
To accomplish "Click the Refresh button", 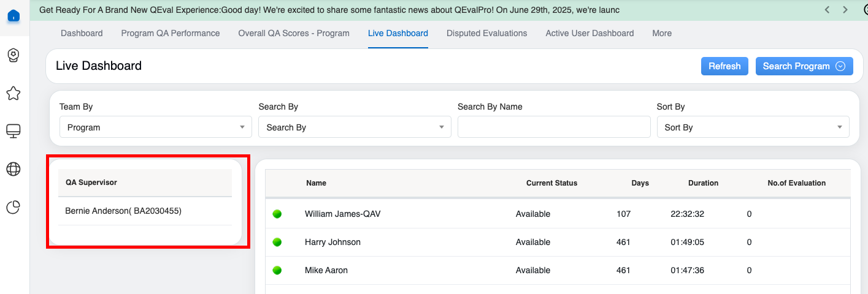I will (724, 66).
